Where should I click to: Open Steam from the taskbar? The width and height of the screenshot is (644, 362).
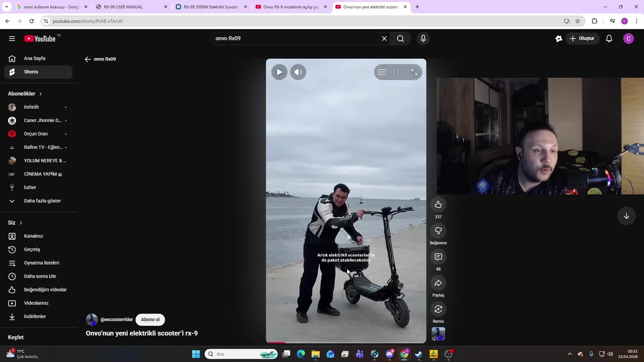coord(419,354)
